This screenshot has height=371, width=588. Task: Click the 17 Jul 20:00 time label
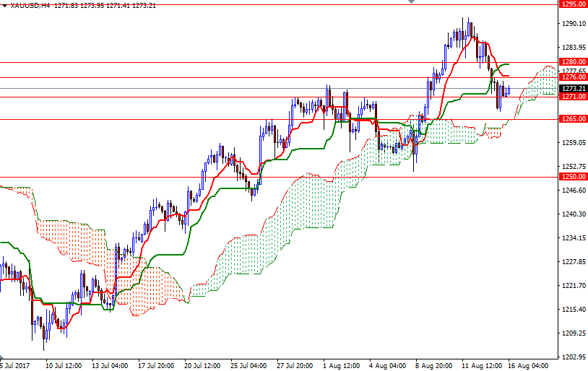(156, 366)
